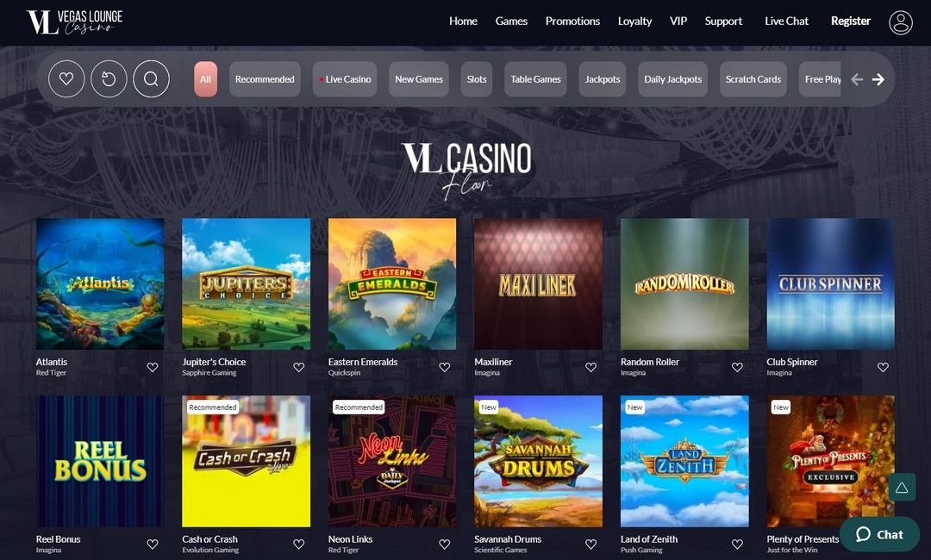Select the Live Casino category tab

345,79
